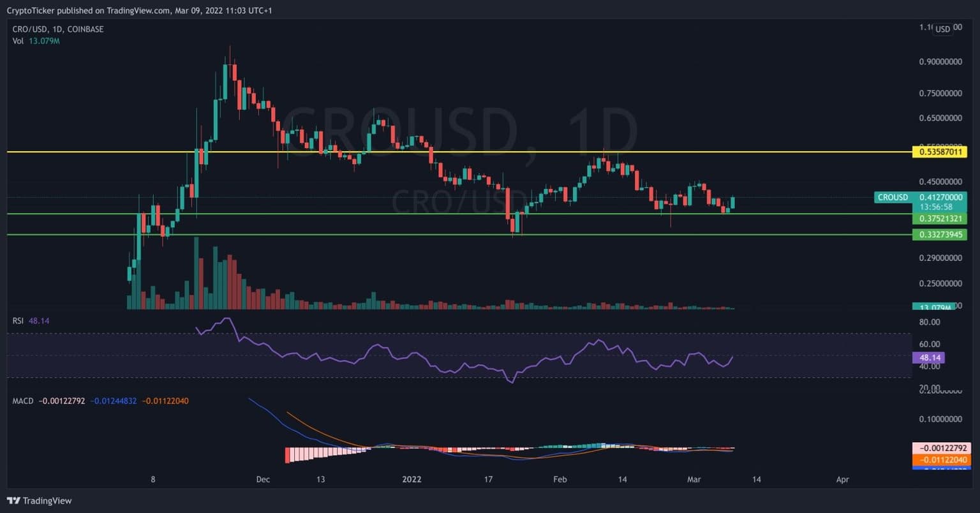
Task: Click the 2022 label on time axis
Action: 412,480
